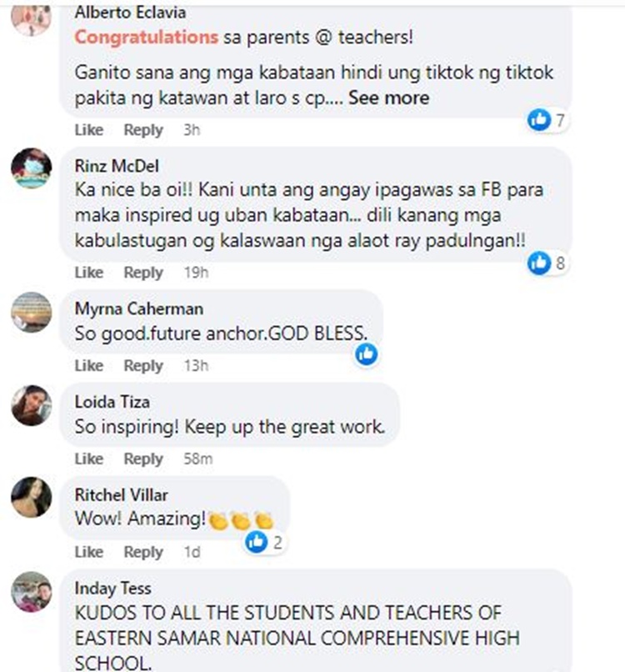
Task: Reply to Rinz McDel's comment
Action: 143,273
